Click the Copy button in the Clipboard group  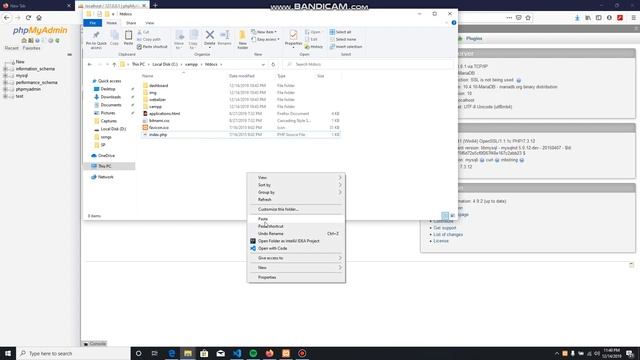(x=114, y=38)
